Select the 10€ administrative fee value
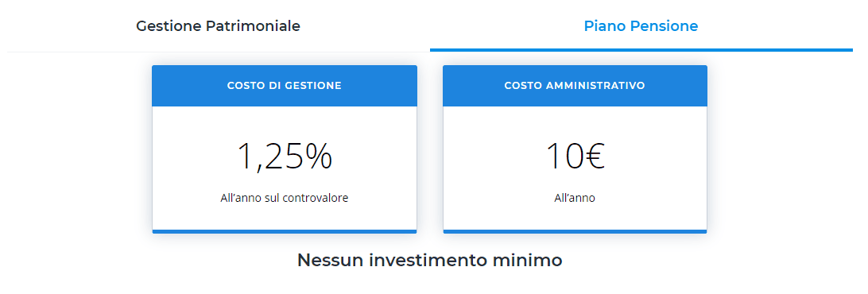This screenshot has width=868, height=294. [575, 156]
